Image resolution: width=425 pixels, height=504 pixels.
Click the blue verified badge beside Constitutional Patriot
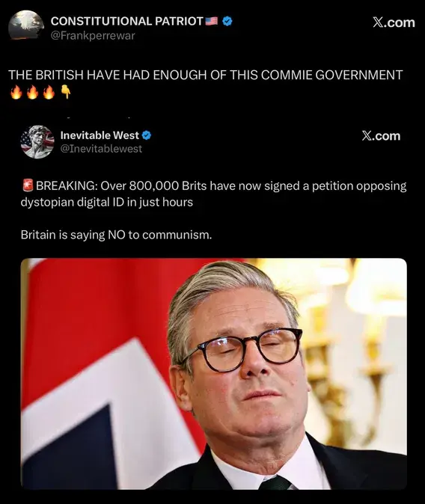point(227,21)
